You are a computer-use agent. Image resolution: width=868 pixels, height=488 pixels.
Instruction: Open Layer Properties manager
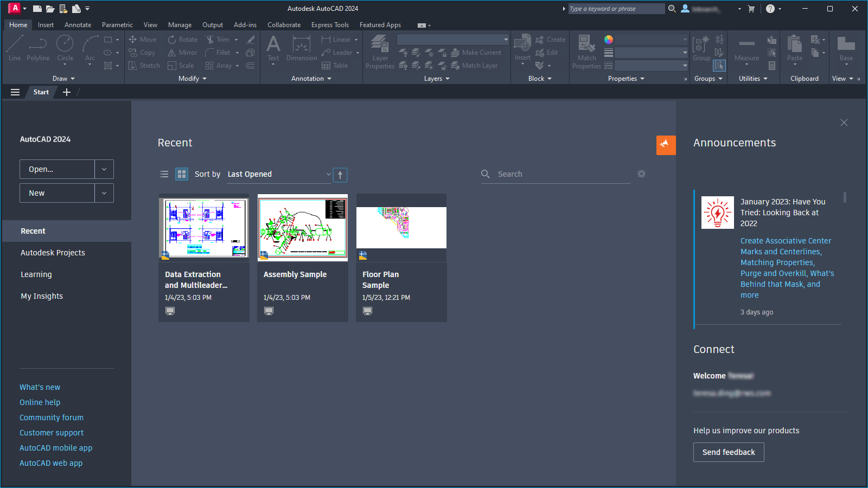(380, 52)
